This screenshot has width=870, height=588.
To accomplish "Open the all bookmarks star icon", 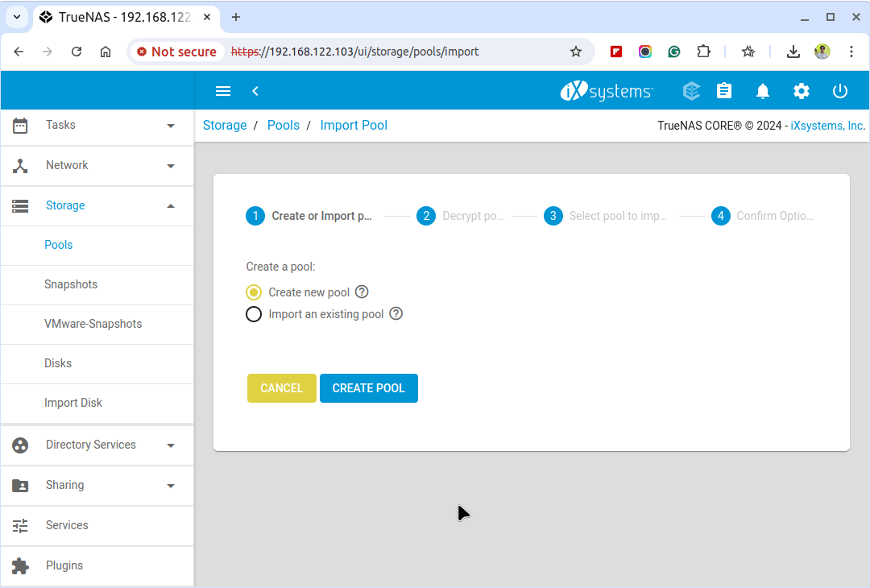I will click(748, 52).
